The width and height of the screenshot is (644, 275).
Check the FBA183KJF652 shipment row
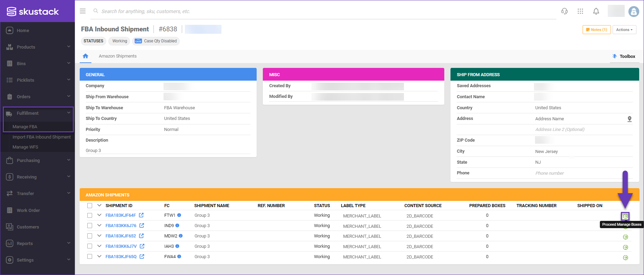tap(90, 236)
